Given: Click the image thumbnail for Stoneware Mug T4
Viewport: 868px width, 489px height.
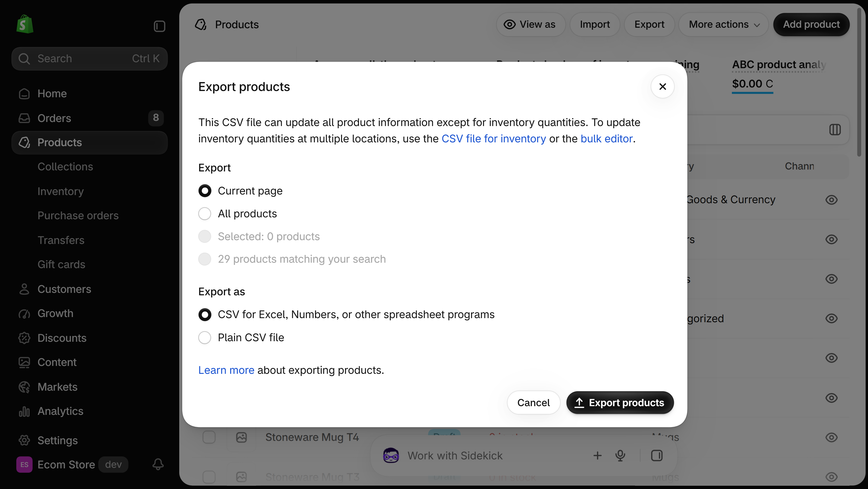Looking at the screenshot, I should pyautogui.click(x=241, y=437).
